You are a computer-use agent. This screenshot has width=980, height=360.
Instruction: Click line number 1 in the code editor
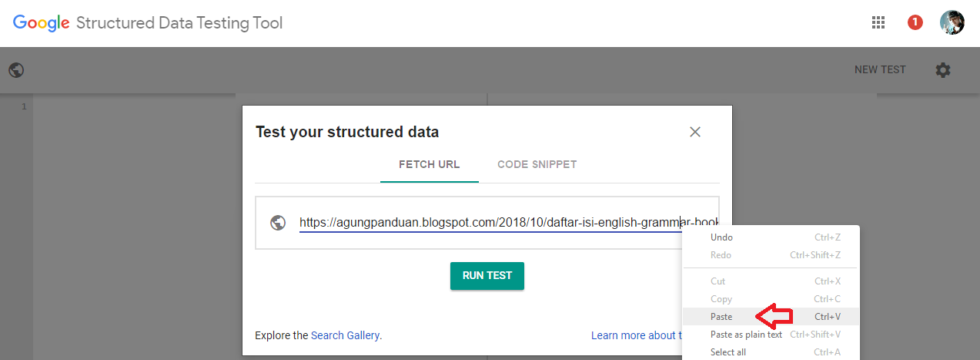[x=24, y=106]
